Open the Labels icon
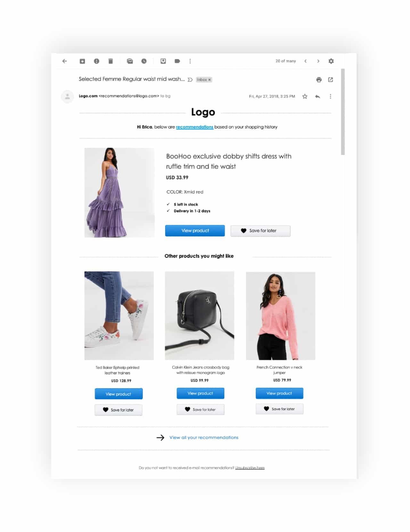 pyautogui.click(x=177, y=61)
